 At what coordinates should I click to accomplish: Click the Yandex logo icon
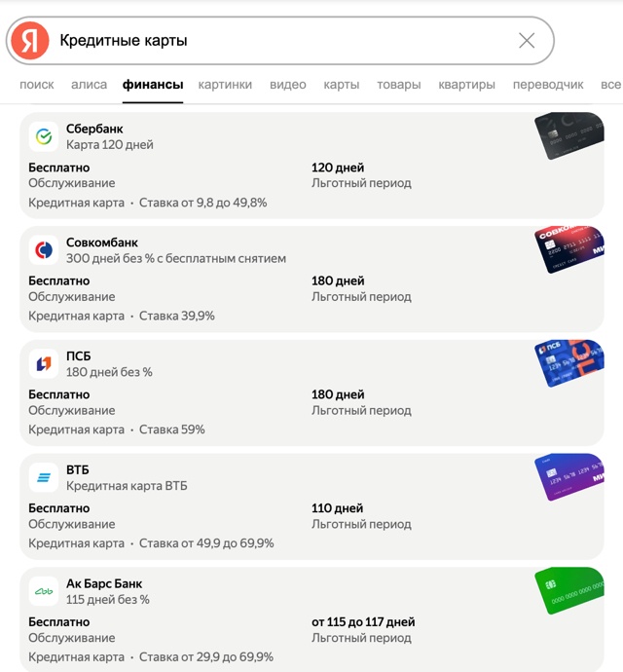(31, 40)
